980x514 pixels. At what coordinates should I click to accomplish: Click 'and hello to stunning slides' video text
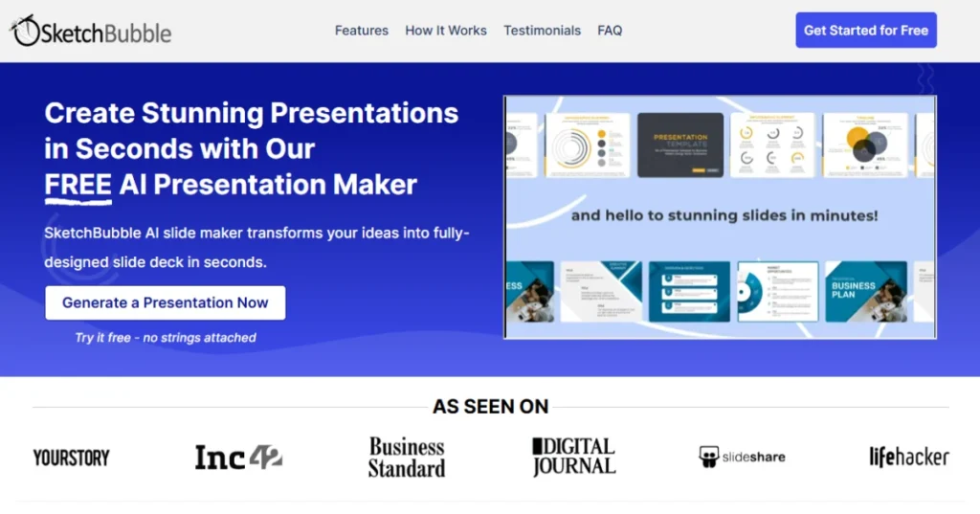coord(724,215)
